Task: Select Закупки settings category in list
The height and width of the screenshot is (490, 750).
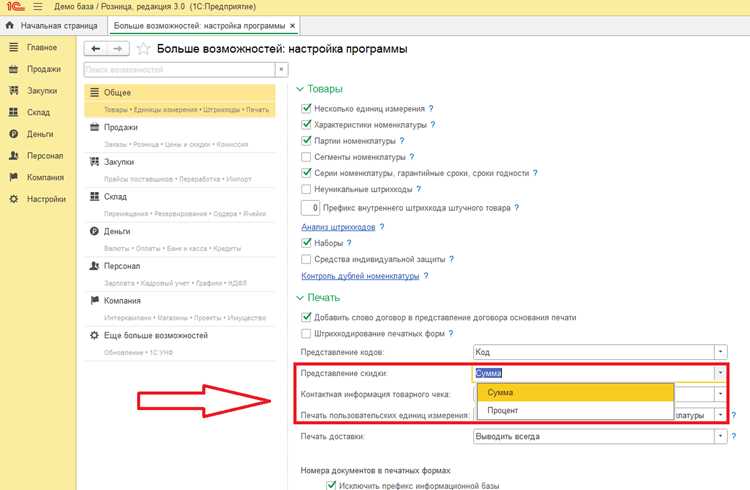Action: click(x=180, y=170)
